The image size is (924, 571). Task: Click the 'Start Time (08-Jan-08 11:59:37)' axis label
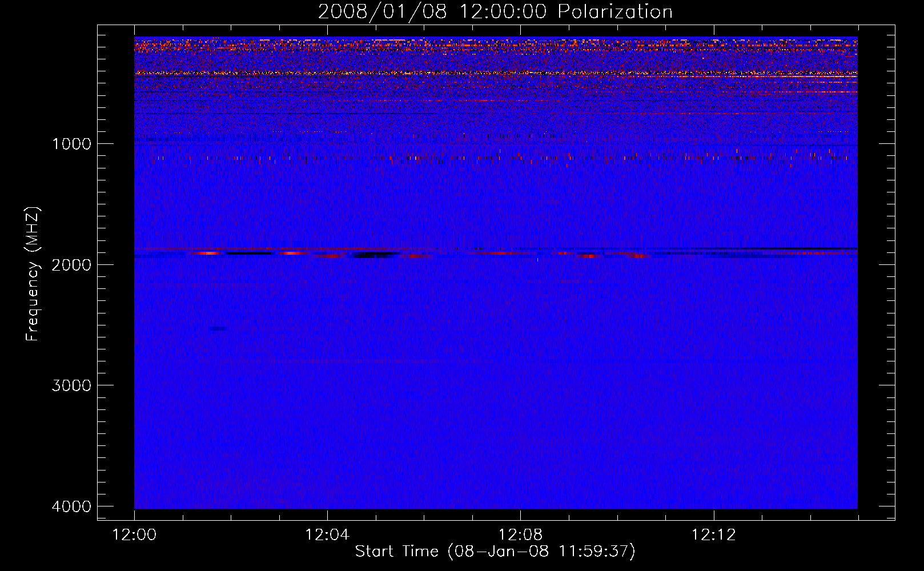495,552
